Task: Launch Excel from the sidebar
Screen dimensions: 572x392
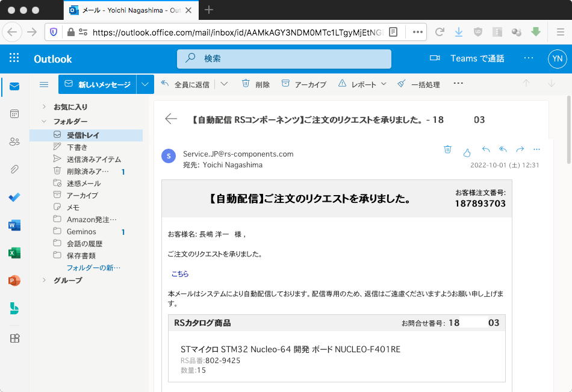Action: [14, 252]
